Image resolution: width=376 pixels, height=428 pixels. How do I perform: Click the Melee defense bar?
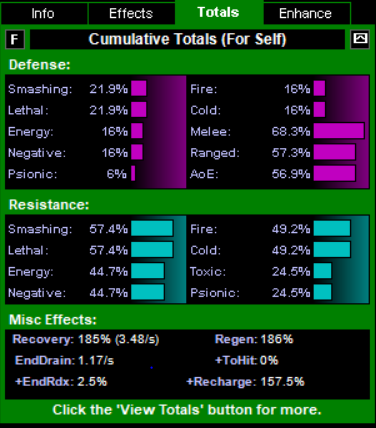[339, 131]
